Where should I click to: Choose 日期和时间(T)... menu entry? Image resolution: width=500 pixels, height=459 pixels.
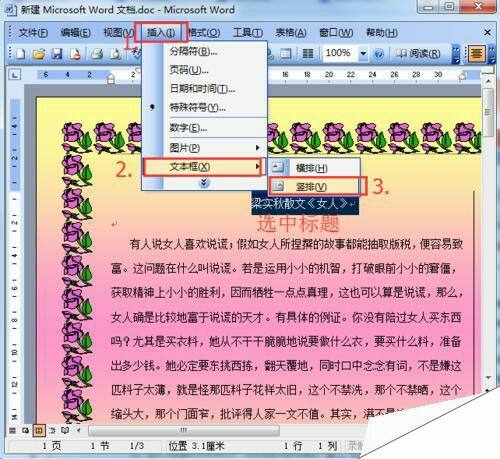[x=204, y=88]
